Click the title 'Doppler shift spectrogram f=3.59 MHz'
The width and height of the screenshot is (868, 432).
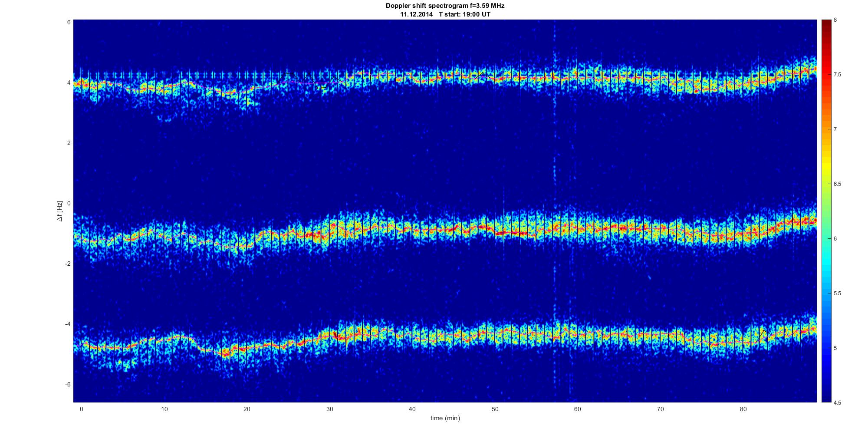[445, 6]
